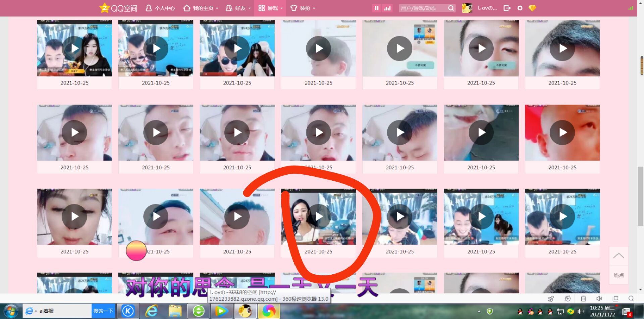Click the taskbar clock showing 10:25
This screenshot has width=644, height=319.
[x=602, y=311]
